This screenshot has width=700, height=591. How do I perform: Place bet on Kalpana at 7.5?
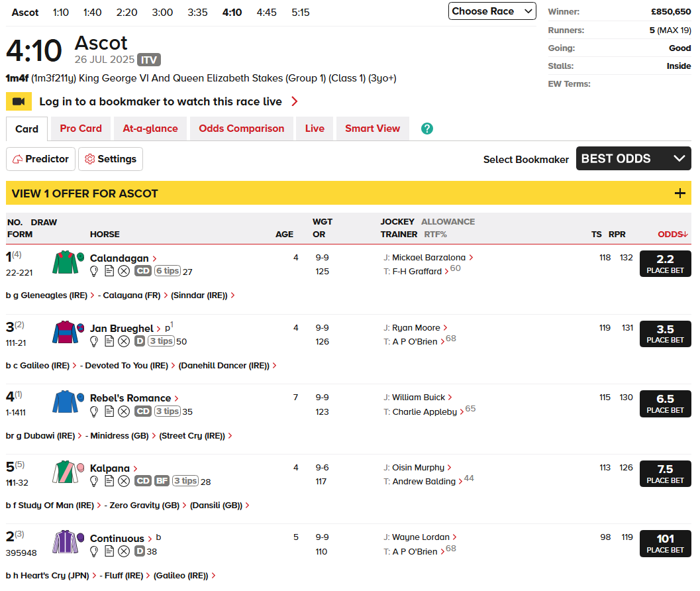tap(665, 474)
